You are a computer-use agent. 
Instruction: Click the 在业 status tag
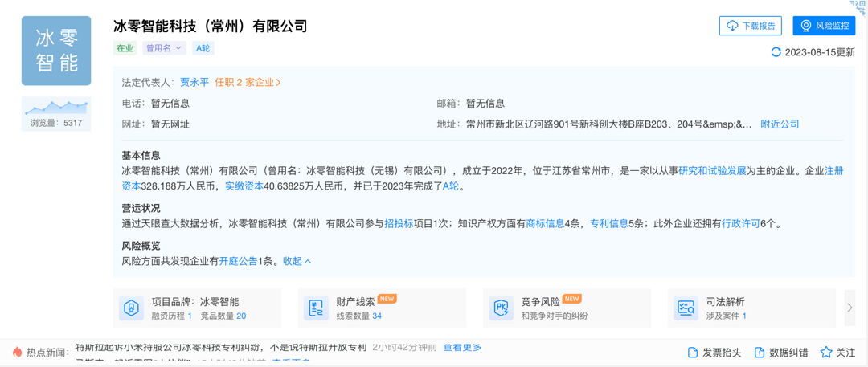coord(125,48)
